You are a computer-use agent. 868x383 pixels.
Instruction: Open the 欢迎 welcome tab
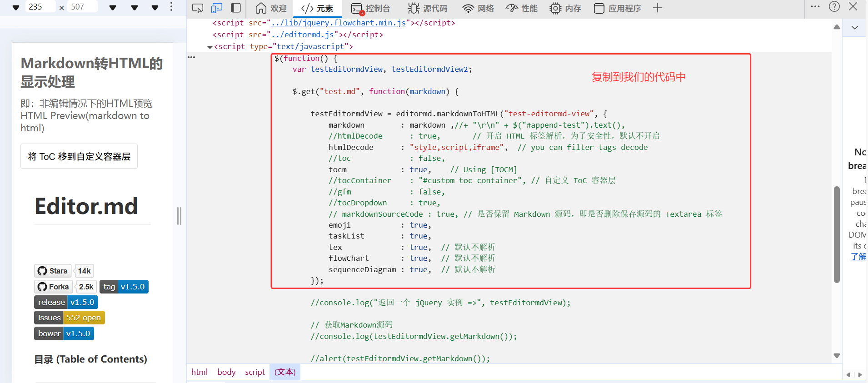271,8
